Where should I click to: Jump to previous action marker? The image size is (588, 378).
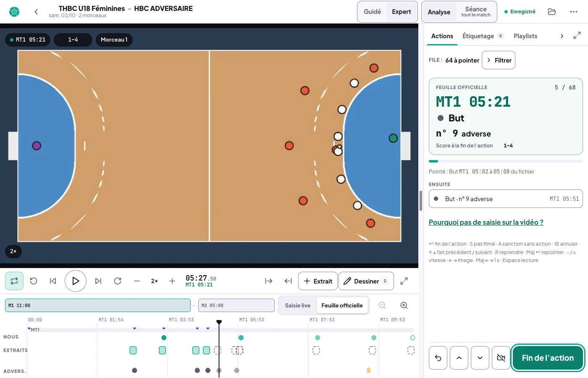(53, 281)
